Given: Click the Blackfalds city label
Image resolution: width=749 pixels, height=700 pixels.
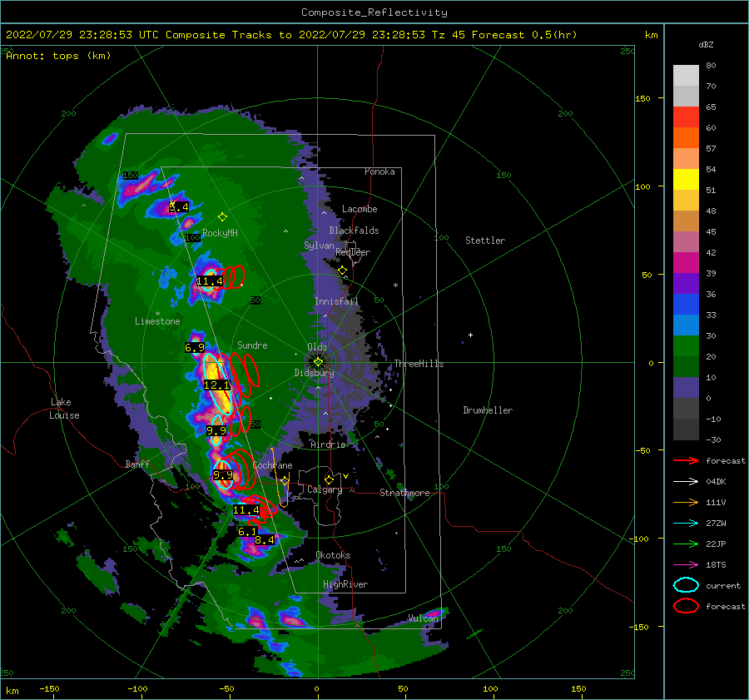Looking at the screenshot, I should [x=354, y=231].
